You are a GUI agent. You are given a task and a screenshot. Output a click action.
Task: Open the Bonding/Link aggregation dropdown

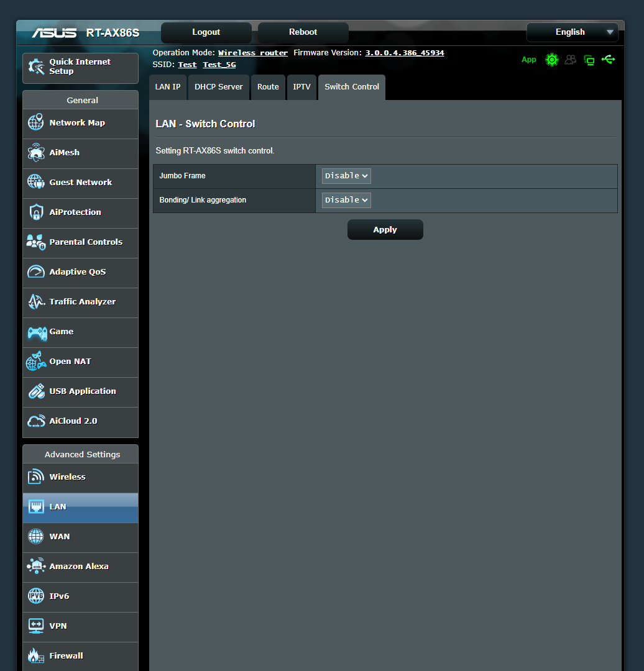346,200
